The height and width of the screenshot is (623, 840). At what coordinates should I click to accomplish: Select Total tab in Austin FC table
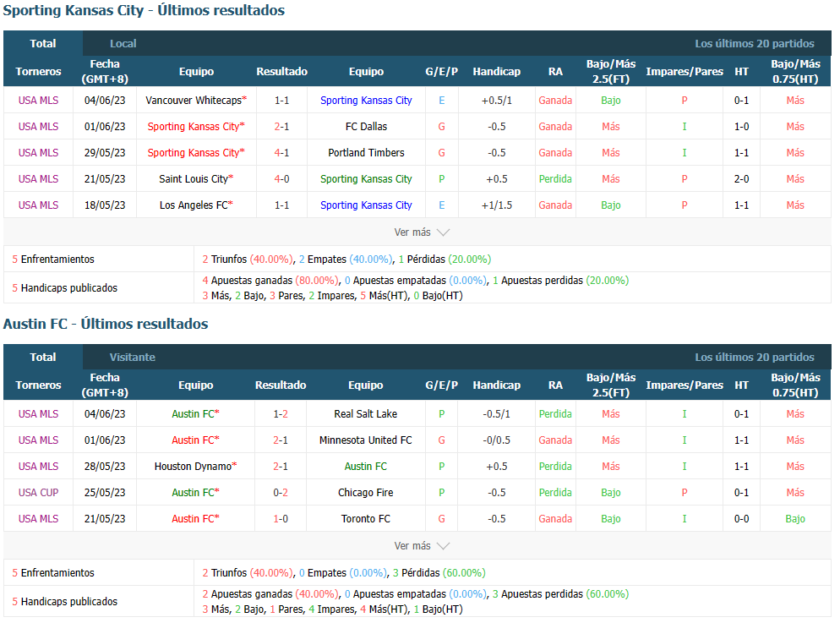point(43,358)
